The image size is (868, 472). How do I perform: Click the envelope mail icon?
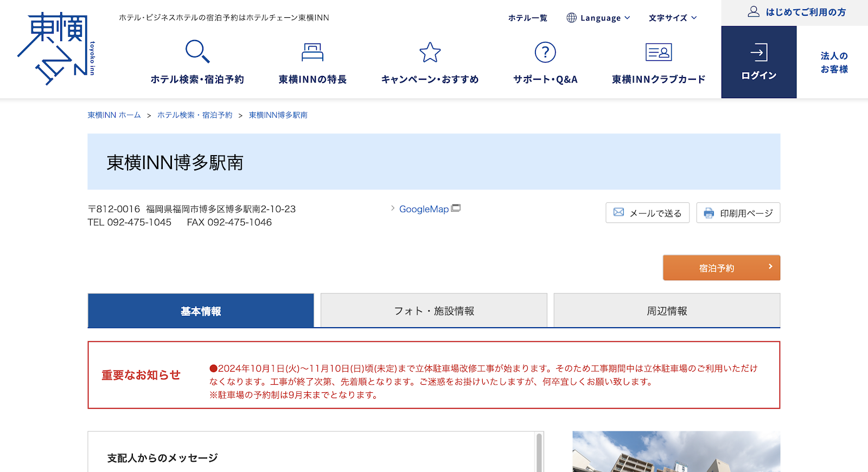click(618, 212)
